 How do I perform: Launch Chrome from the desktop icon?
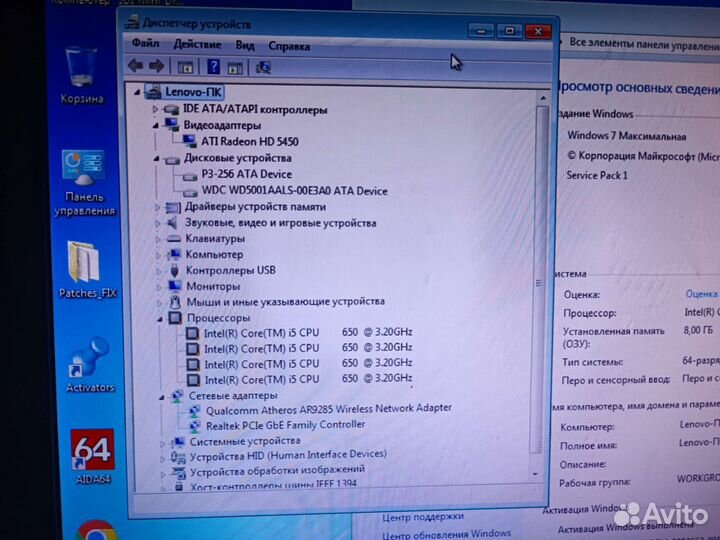pos(97,529)
